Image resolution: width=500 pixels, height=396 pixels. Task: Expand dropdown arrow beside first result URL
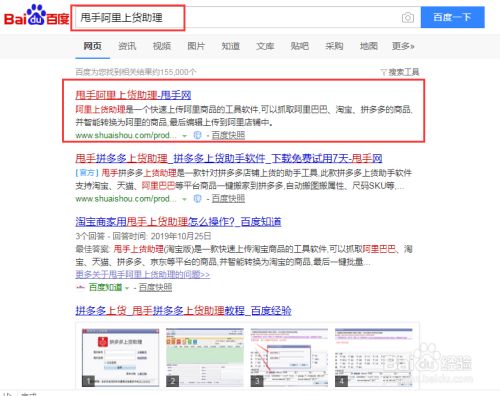[184, 136]
